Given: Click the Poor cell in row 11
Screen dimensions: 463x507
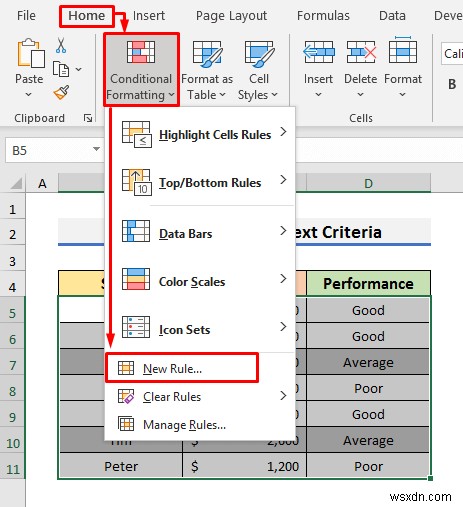Looking at the screenshot, I should pos(368,466).
